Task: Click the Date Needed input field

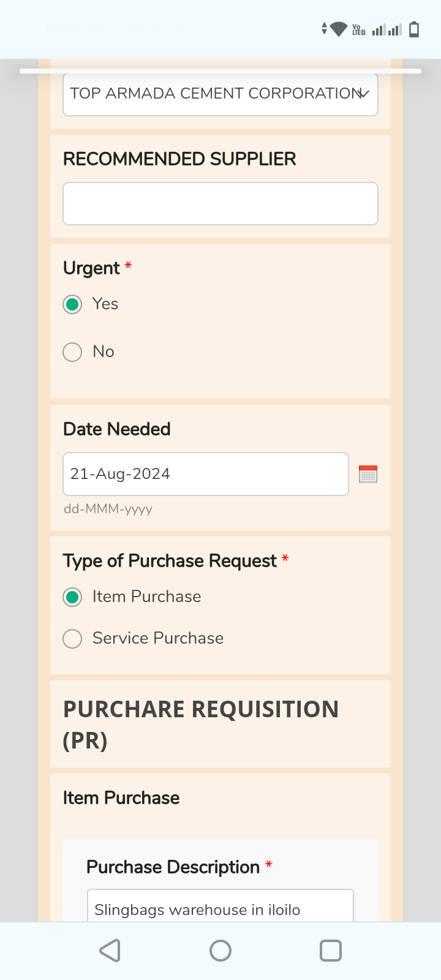Action: tap(206, 474)
